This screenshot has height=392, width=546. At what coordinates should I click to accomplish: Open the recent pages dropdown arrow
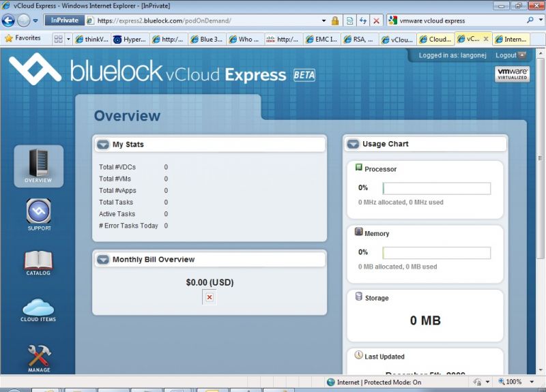[35, 20]
